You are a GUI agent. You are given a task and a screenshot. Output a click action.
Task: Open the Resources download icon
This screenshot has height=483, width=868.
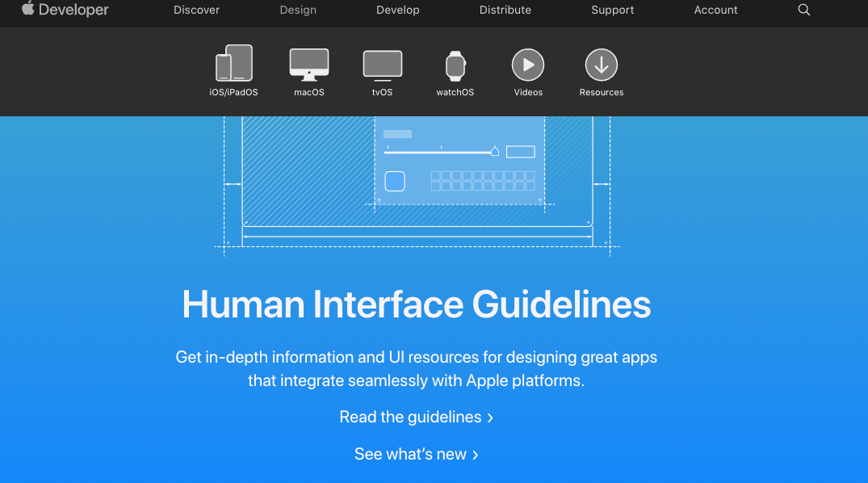click(x=602, y=65)
